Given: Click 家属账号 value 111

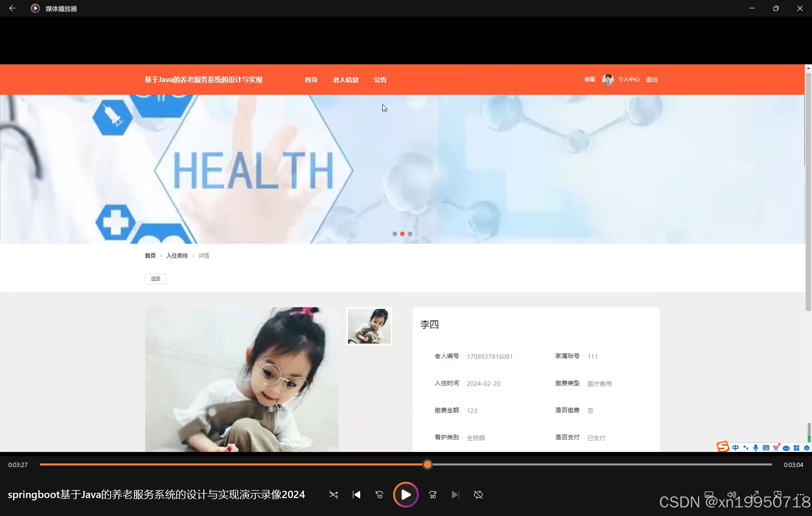Looking at the screenshot, I should pos(593,356).
